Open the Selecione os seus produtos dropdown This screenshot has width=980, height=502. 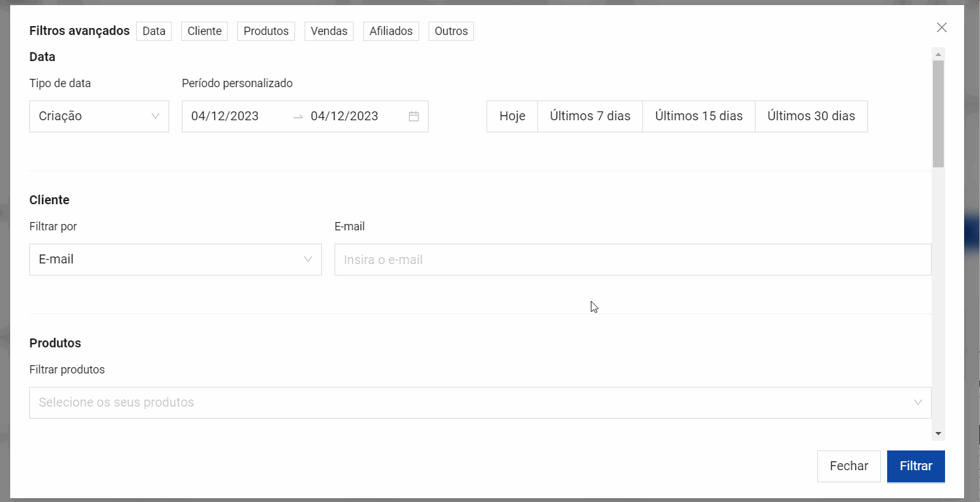480,403
